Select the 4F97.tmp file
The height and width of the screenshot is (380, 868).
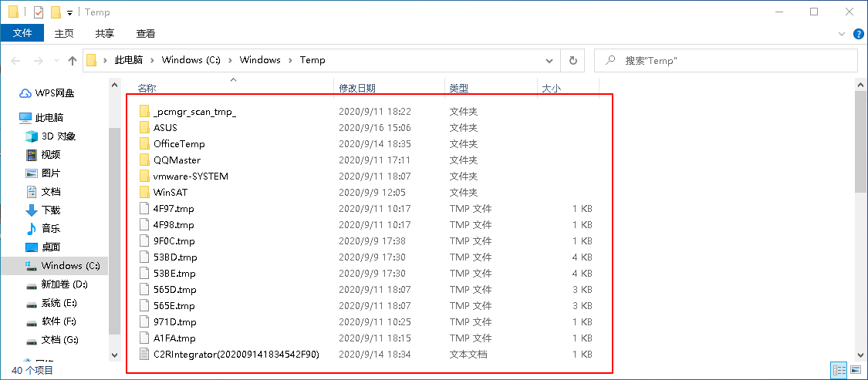pyautogui.click(x=174, y=209)
